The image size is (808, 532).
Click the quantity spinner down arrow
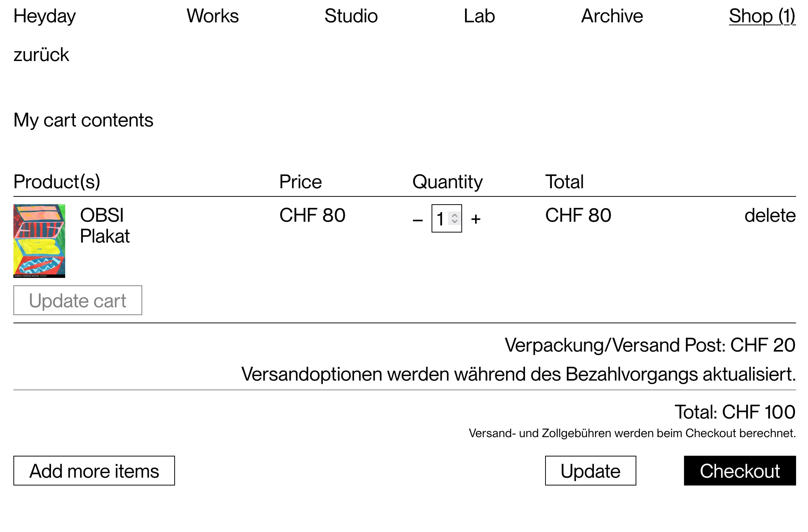coord(454,221)
